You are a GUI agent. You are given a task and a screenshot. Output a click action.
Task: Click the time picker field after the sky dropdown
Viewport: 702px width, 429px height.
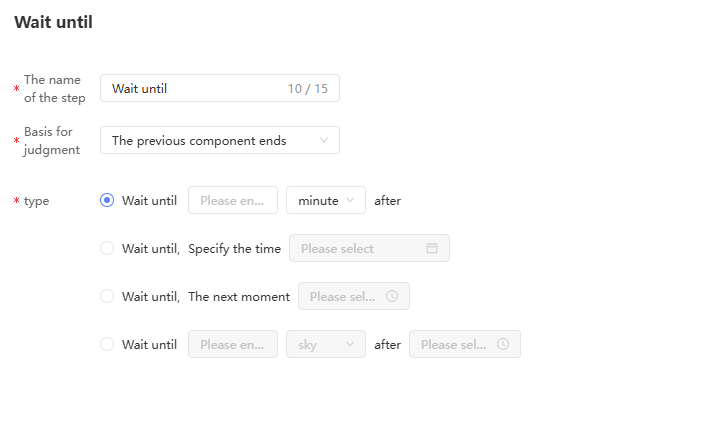pyautogui.click(x=456, y=344)
